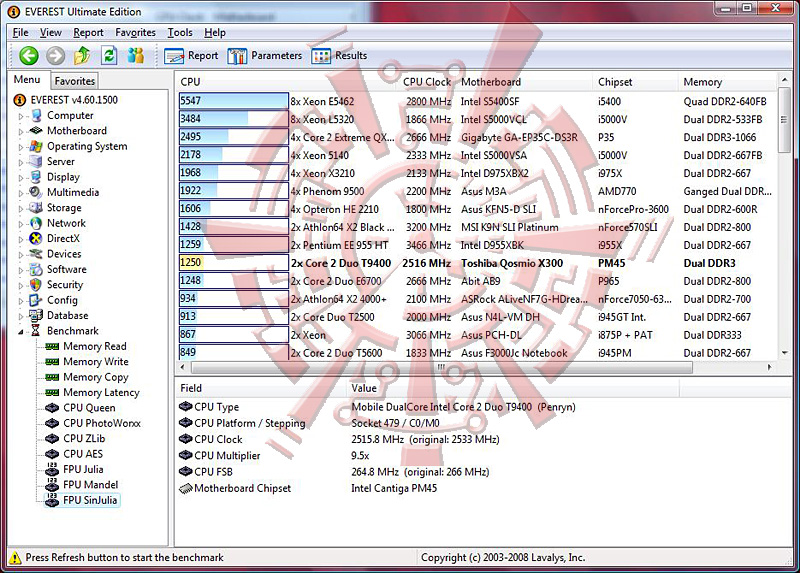Select the Computer tree icon
This screenshot has height=573, width=800.
(36, 116)
